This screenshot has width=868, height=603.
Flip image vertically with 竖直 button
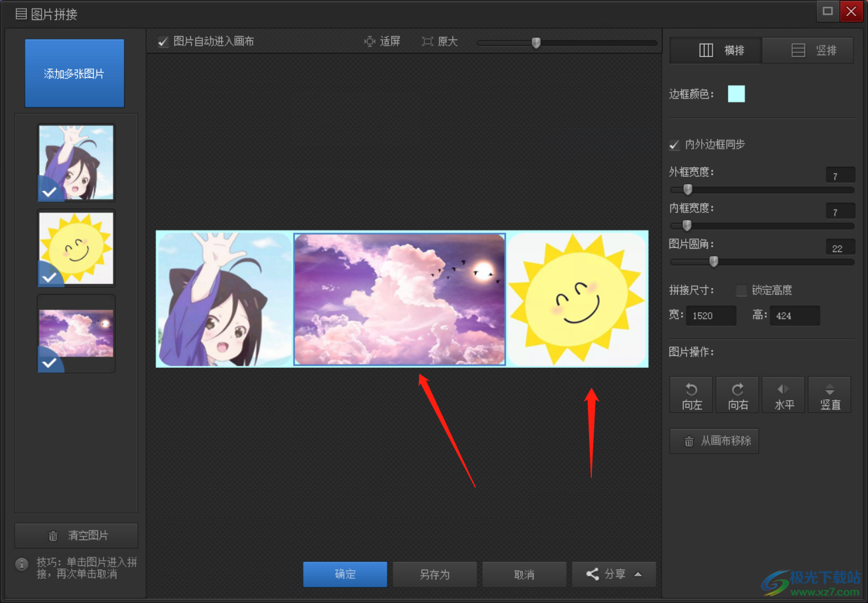coord(830,395)
